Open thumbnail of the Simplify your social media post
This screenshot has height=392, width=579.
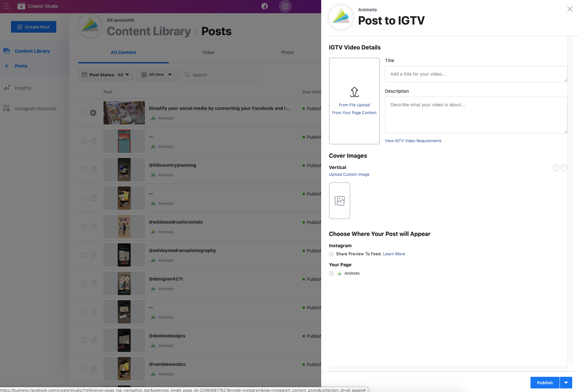pos(124,113)
